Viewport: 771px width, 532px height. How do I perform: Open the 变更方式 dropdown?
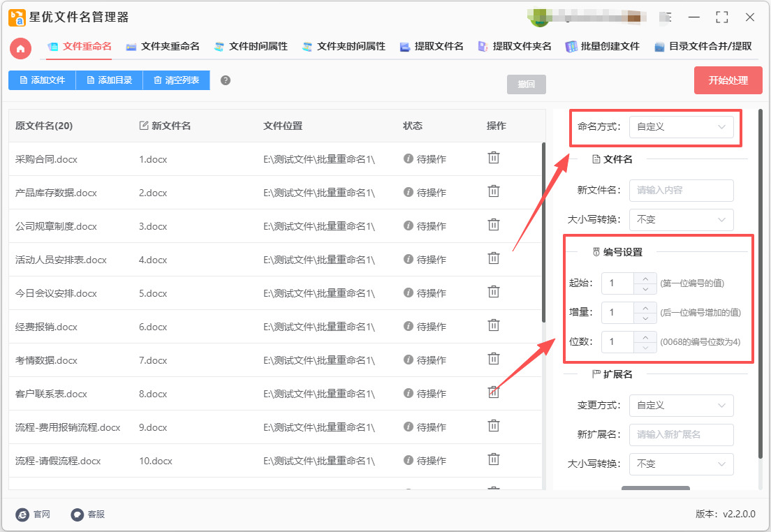(x=681, y=406)
